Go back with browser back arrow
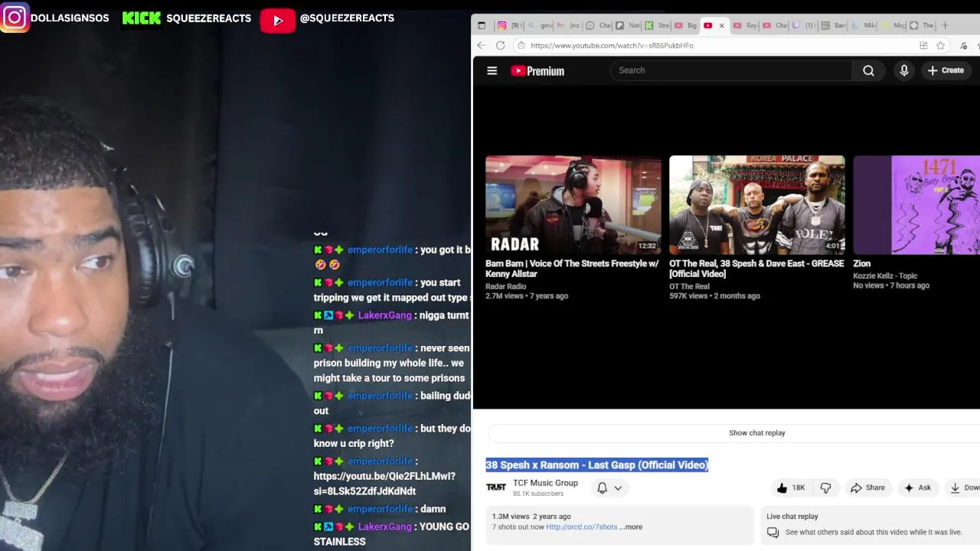 click(481, 45)
